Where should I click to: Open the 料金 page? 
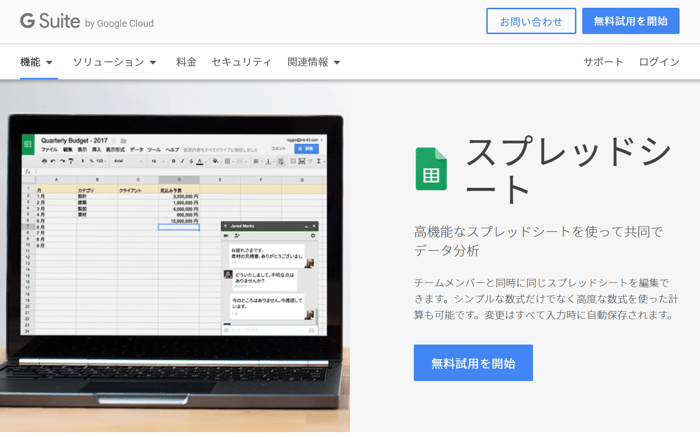[x=186, y=62]
